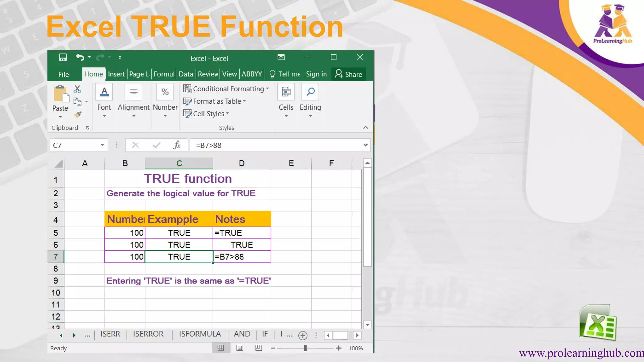Open the Formulas tab
The width and height of the screenshot is (644, 362).
pos(164,74)
